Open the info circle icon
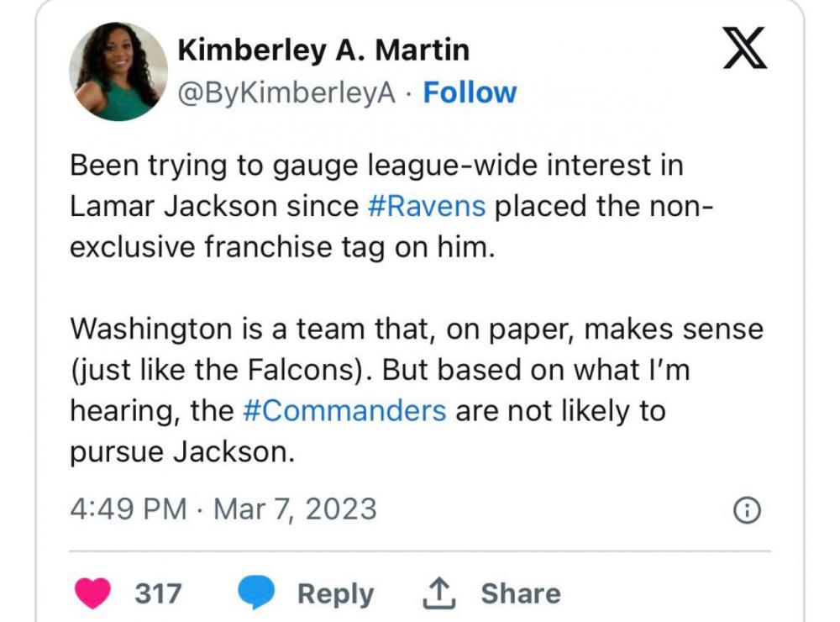The image size is (840, 622). [748, 510]
